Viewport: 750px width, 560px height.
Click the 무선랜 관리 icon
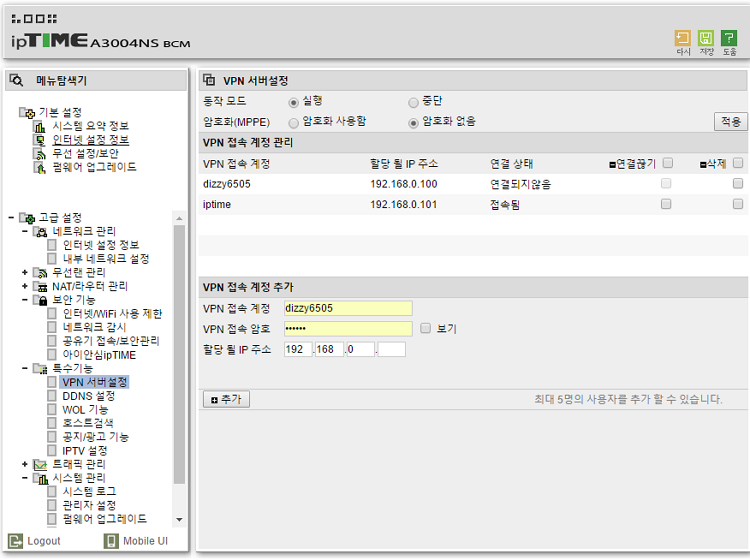pos(40,273)
